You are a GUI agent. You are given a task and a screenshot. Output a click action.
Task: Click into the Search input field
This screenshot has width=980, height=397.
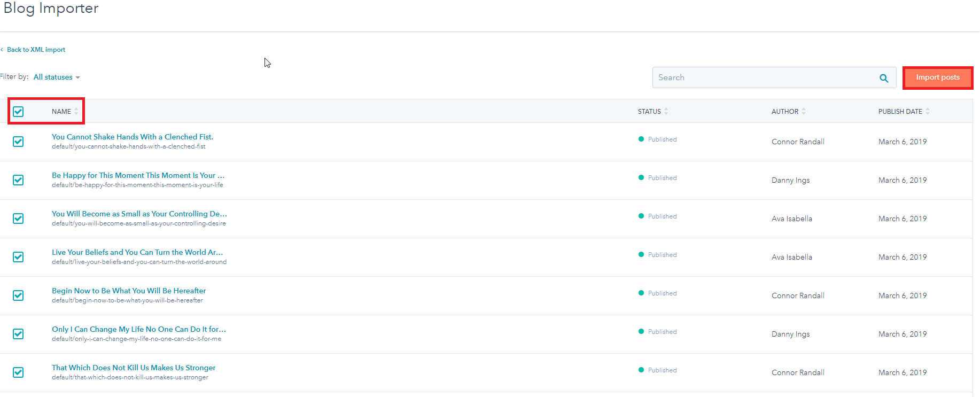(764, 77)
